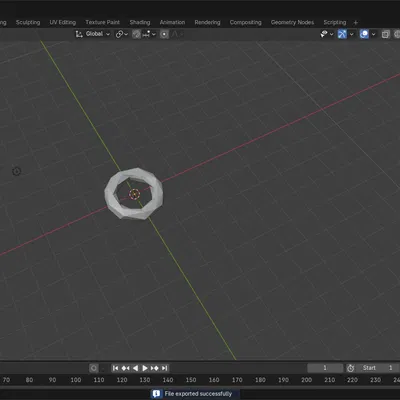Toggle viewport gizmos display

[x=342, y=34]
